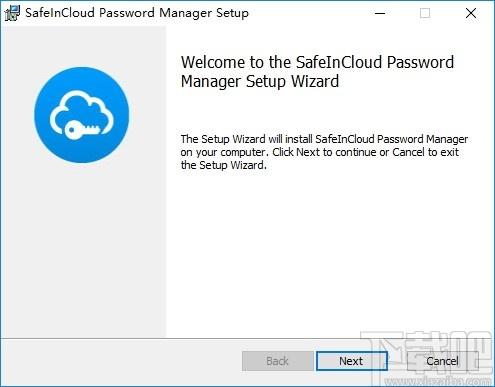Viewport: 495px width, 387px height.
Task: Click the disabled Back button
Action: click(278, 361)
